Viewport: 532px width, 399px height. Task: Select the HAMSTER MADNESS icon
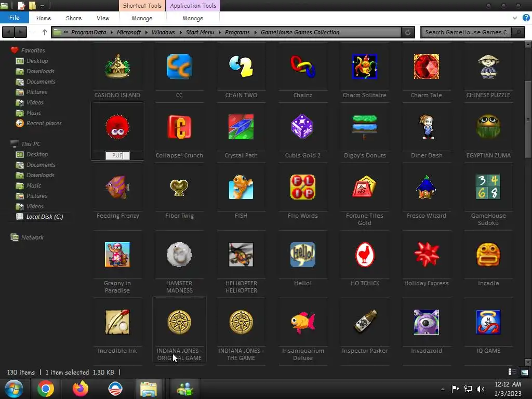click(179, 255)
